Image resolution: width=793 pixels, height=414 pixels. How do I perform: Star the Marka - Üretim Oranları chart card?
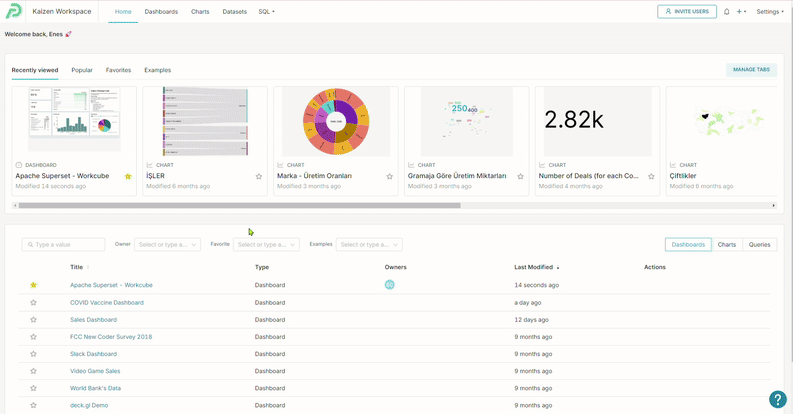[x=390, y=176]
